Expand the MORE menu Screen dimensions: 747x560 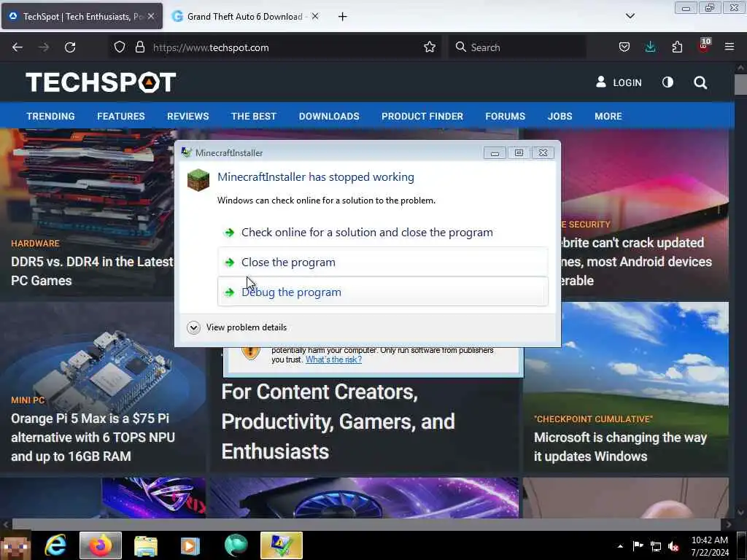[x=608, y=116]
